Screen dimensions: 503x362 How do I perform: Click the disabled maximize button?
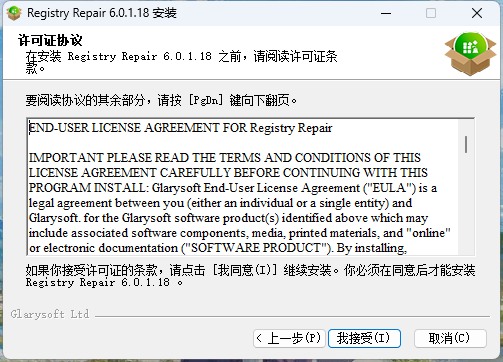(x=431, y=13)
